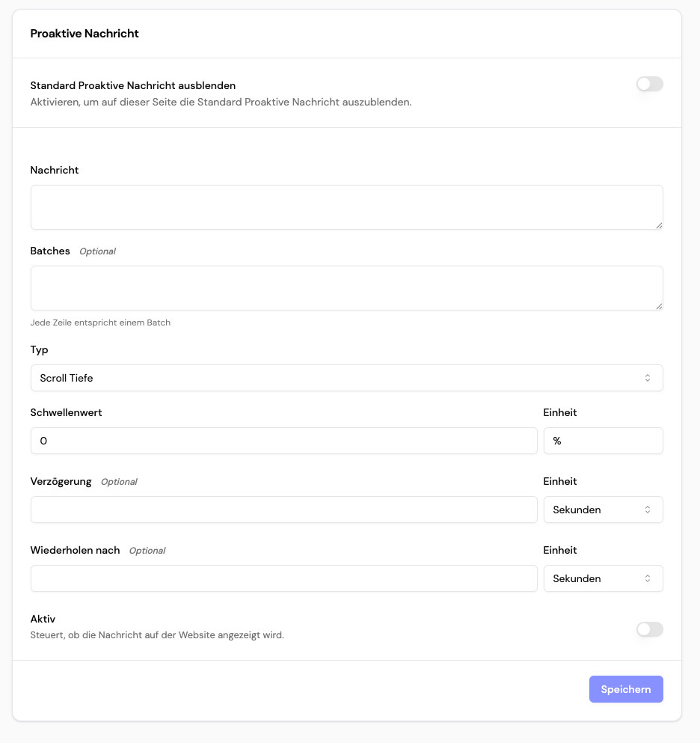This screenshot has height=743, width=700.
Task: Select the Schwellenwert field containing '0'
Action: point(283,441)
